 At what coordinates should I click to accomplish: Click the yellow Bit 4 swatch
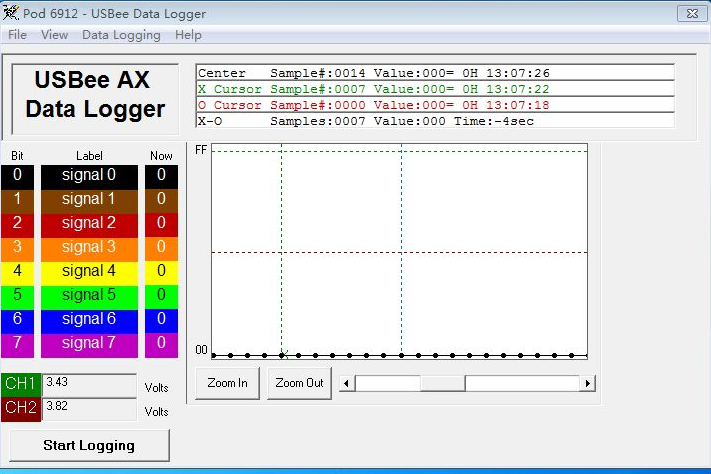[17, 273]
